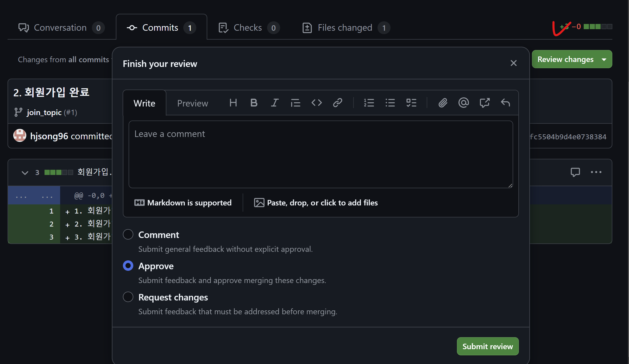Select the Approve radio option
Viewport: 629px width, 364px height.
tap(128, 266)
